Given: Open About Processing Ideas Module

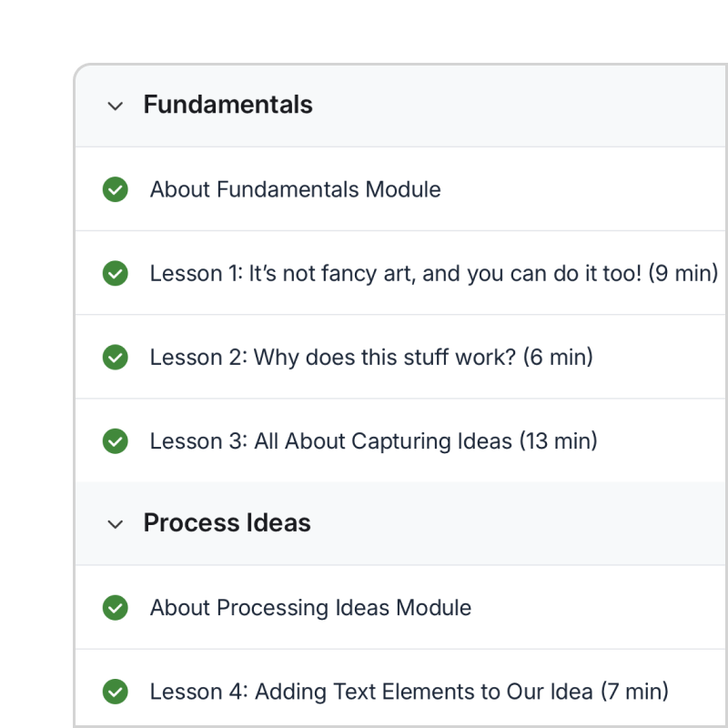Looking at the screenshot, I should tap(310, 607).
